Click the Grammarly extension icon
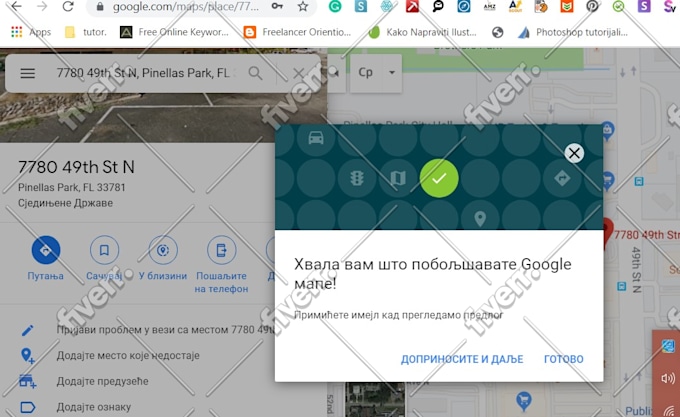This screenshot has height=417, width=680. 335,6
